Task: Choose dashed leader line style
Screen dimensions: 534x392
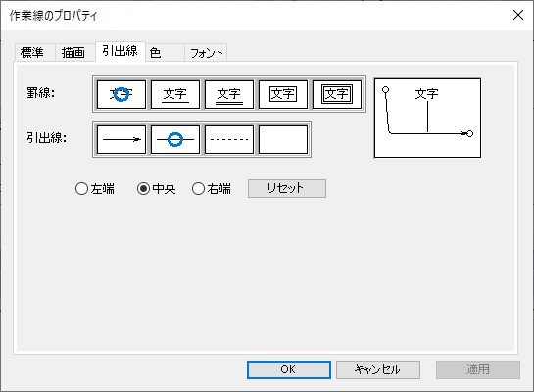Action: pos(229,139)
